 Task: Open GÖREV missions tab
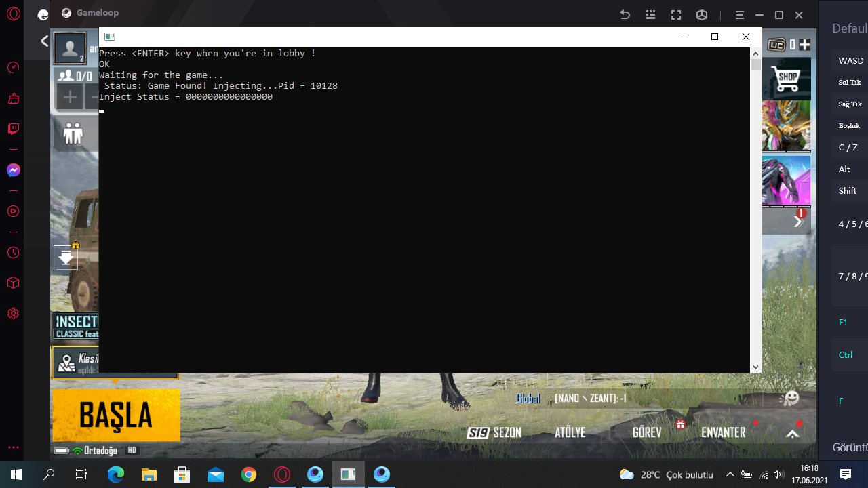(x=647, y=432)
